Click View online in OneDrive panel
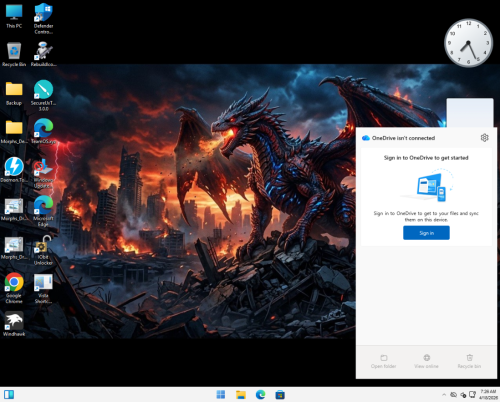The image size is (500, 402). [x=426, y=361]
